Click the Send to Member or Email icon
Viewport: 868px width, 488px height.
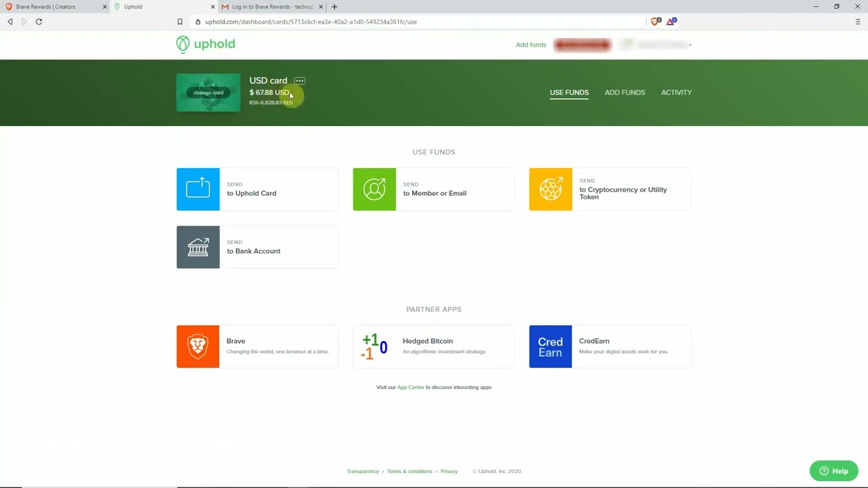point(374,189)
